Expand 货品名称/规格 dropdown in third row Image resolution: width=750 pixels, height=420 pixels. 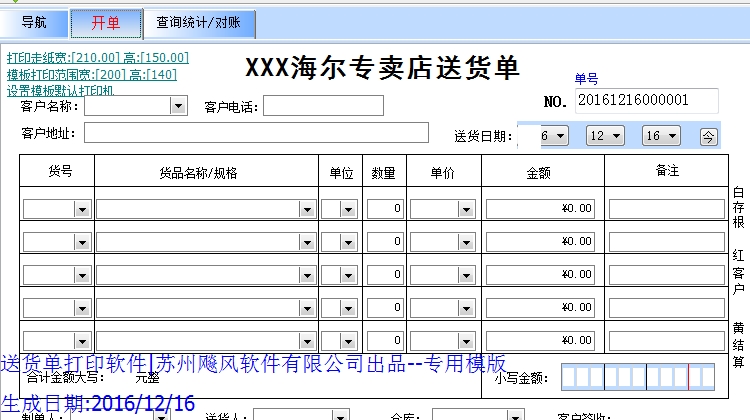click(x=307, y=275)
